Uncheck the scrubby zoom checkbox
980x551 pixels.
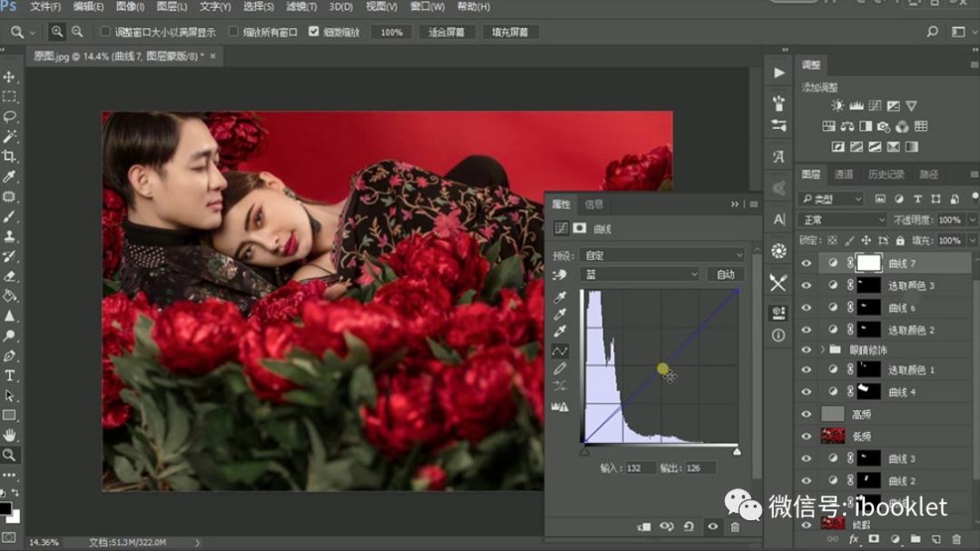click(x=314, y=32)
